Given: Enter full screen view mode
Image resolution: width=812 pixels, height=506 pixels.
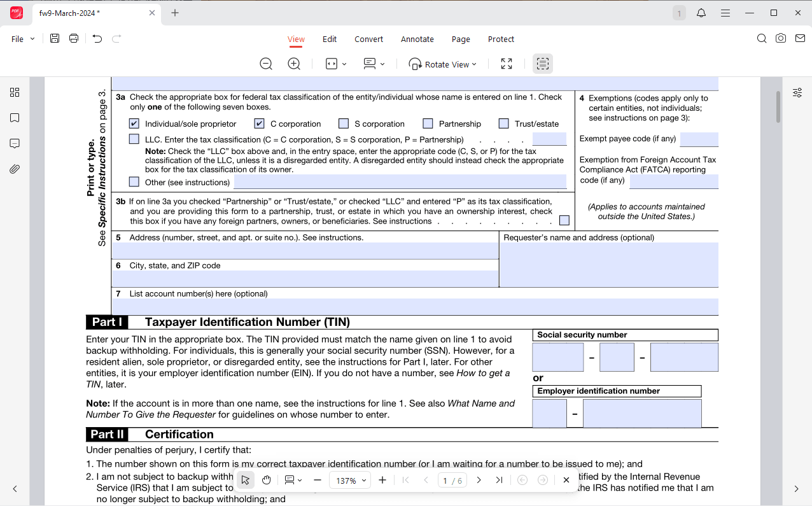Looking at the screenshot, I should [507, 64].
